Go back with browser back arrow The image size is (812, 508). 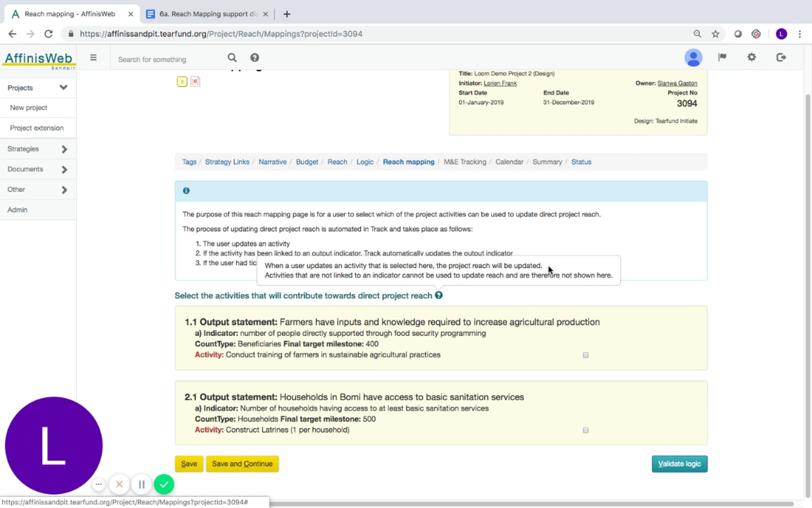click(12, 34)
